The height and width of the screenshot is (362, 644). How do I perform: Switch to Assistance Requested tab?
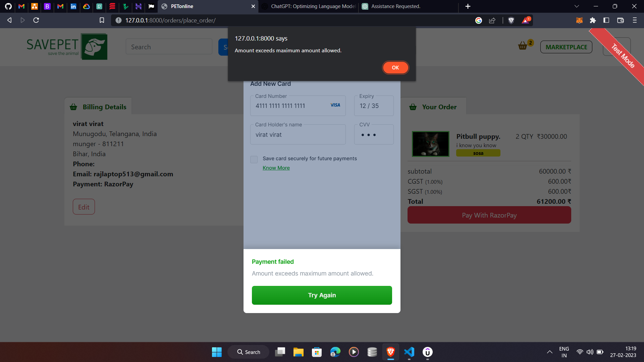396,6
